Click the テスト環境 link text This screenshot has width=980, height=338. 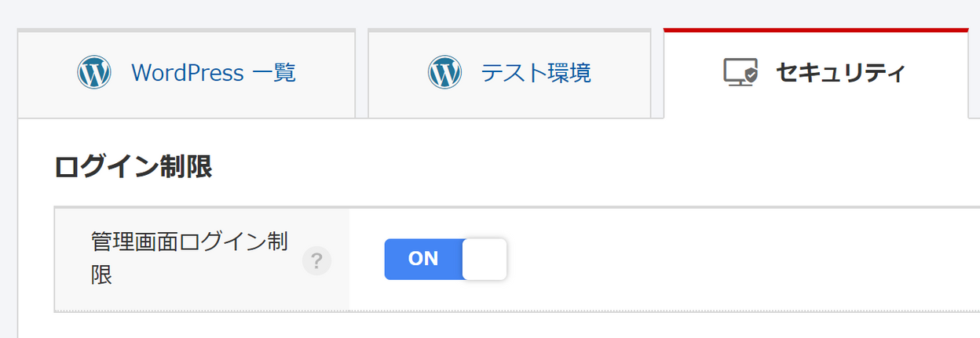coord(536,73)
